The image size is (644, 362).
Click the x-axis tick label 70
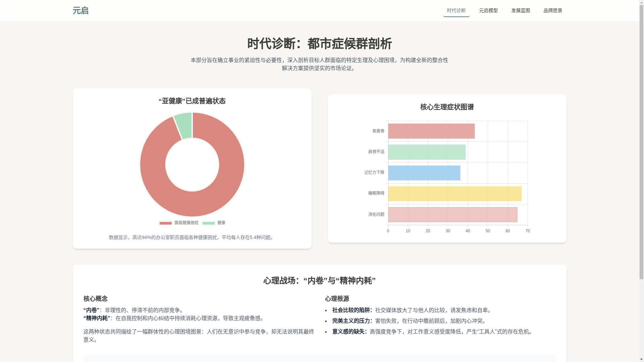[528, 231]
